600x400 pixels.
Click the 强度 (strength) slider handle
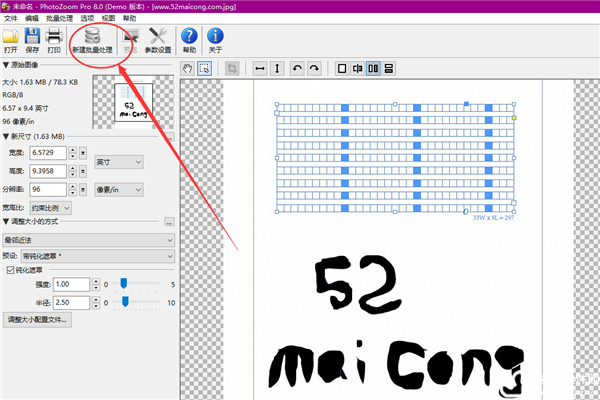click(125, 285)
